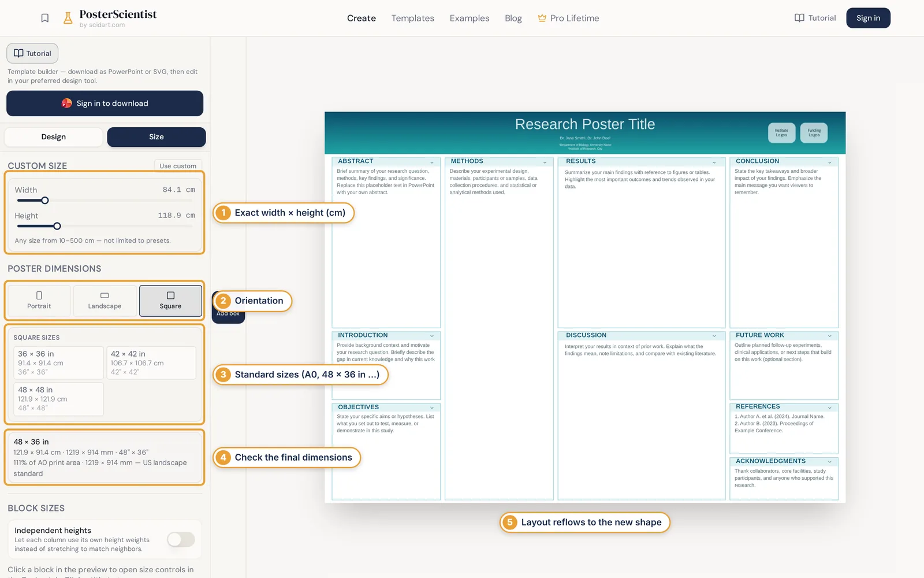Expand the References block chevron
The width and height of the screenshot is (924, 578).
[x=830, y=407]
